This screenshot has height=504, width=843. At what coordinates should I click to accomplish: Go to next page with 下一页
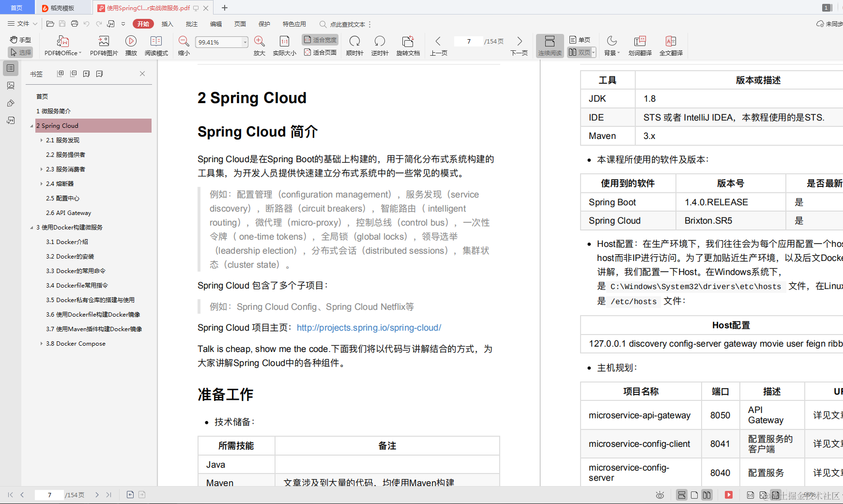tap(519, 45)
